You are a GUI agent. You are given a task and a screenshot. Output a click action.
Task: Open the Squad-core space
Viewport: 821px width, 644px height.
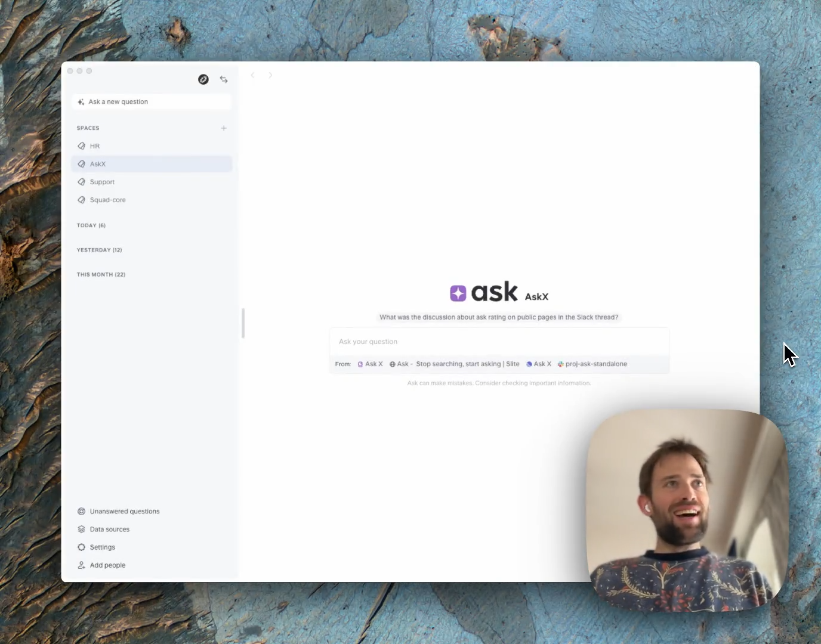coord(152,200)
